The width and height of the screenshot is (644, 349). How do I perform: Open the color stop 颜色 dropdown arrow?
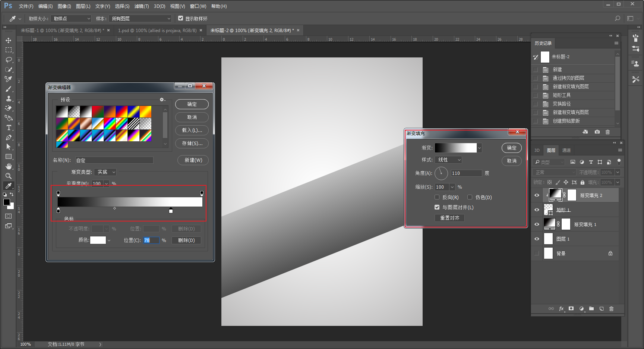109,240
